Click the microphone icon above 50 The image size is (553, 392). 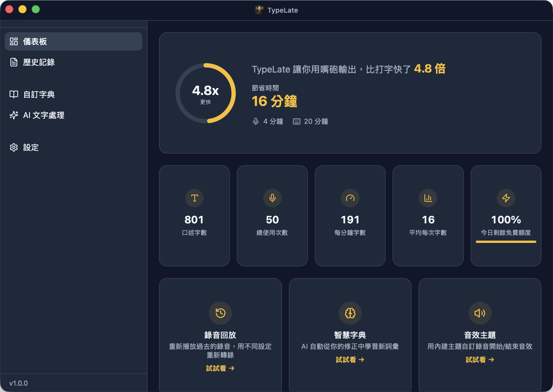pos(272,198)
